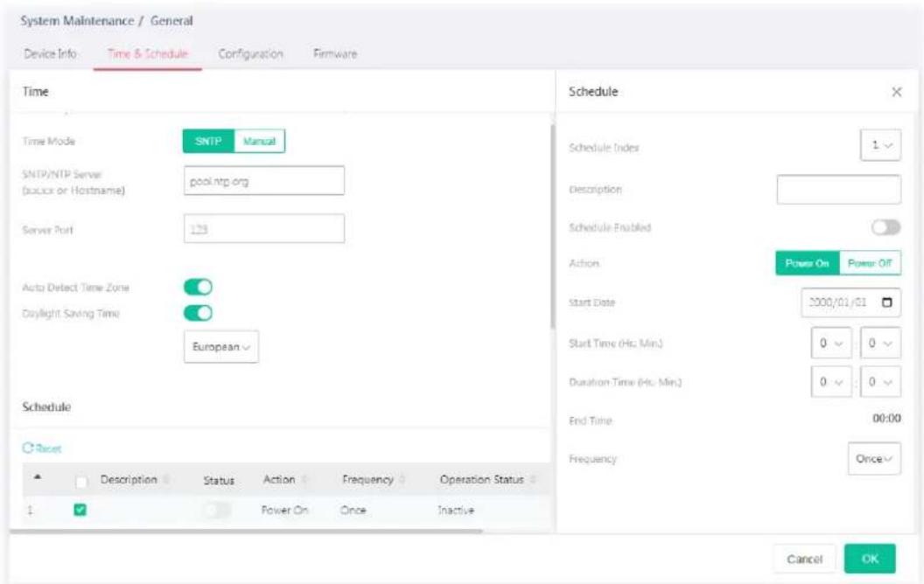Select the Time & Schedule tab
Screen dimensions: 924x584
147,53
